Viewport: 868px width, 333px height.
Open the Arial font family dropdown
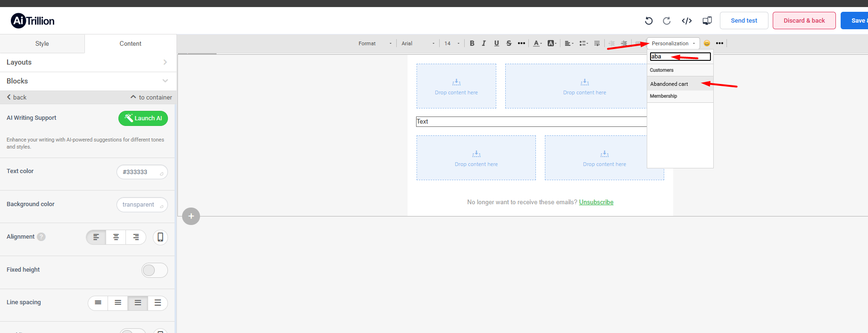(417, 43)
